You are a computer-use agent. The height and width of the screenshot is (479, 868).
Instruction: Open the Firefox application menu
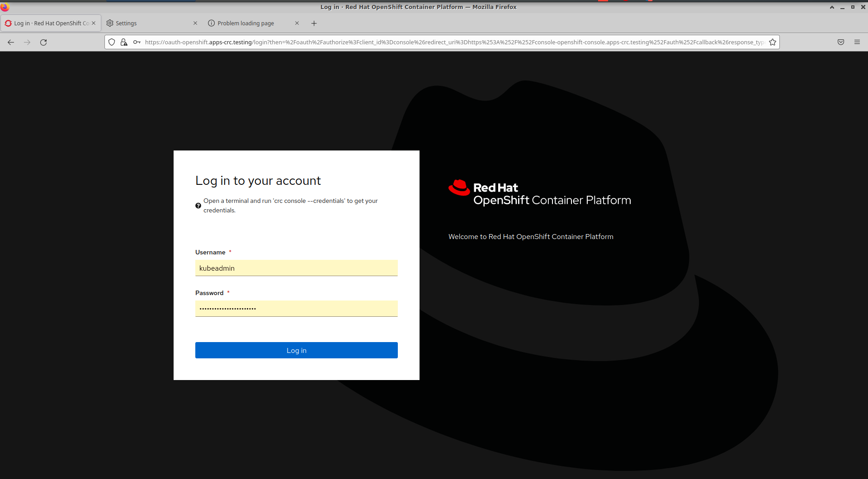click(x=857, y=42)
